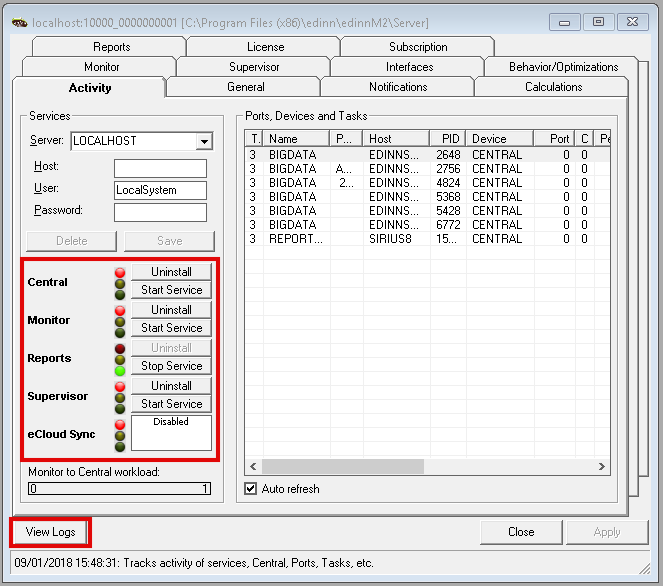Start the Supervisor service

click(x=171, y=404)
